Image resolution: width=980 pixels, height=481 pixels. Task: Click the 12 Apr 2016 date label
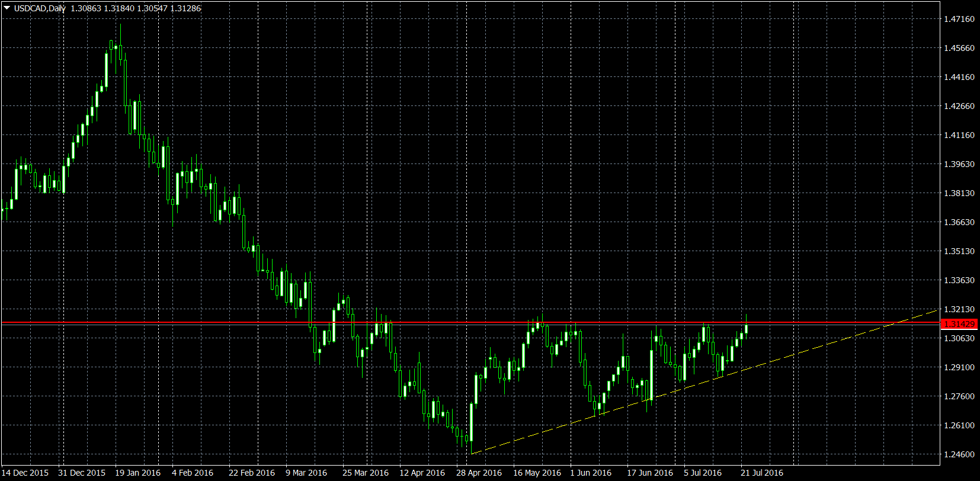(x=422, y=473)
